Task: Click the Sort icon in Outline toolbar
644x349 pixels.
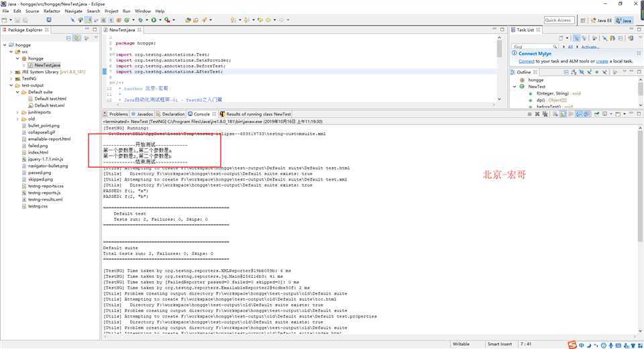Action: click(574, 72)
